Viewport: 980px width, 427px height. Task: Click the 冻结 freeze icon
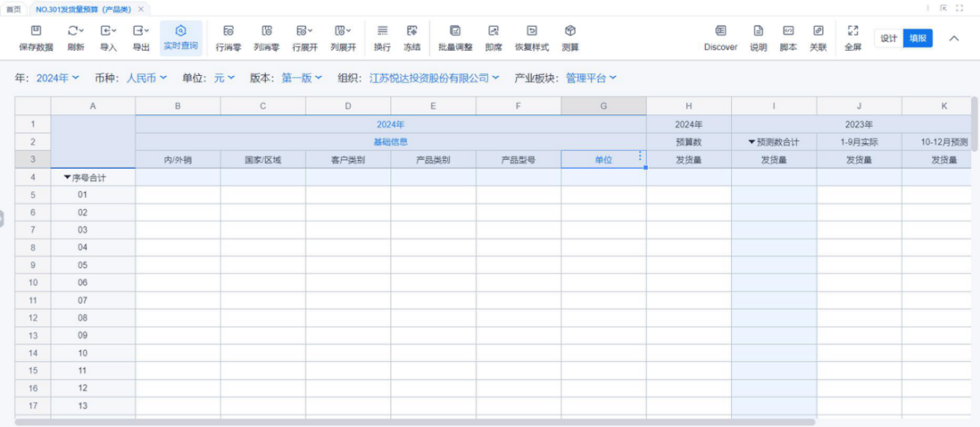pyautogui.click(x=412, y=31)
